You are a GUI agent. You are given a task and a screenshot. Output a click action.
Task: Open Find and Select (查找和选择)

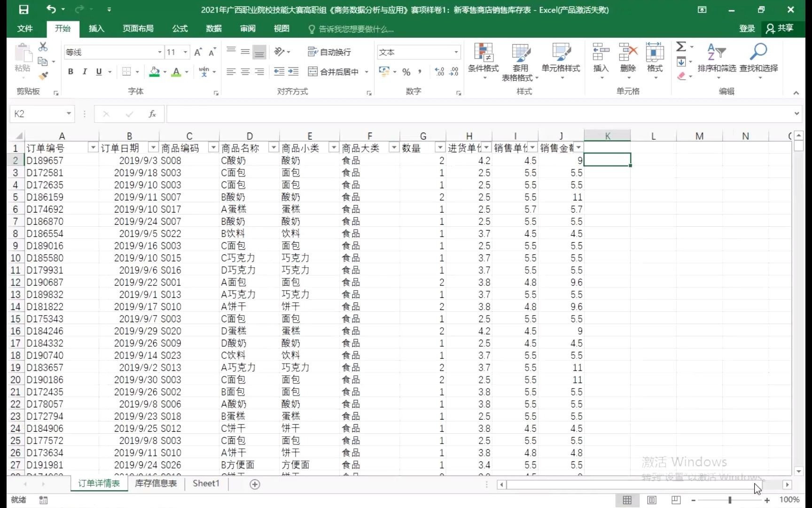click(758, 60)
